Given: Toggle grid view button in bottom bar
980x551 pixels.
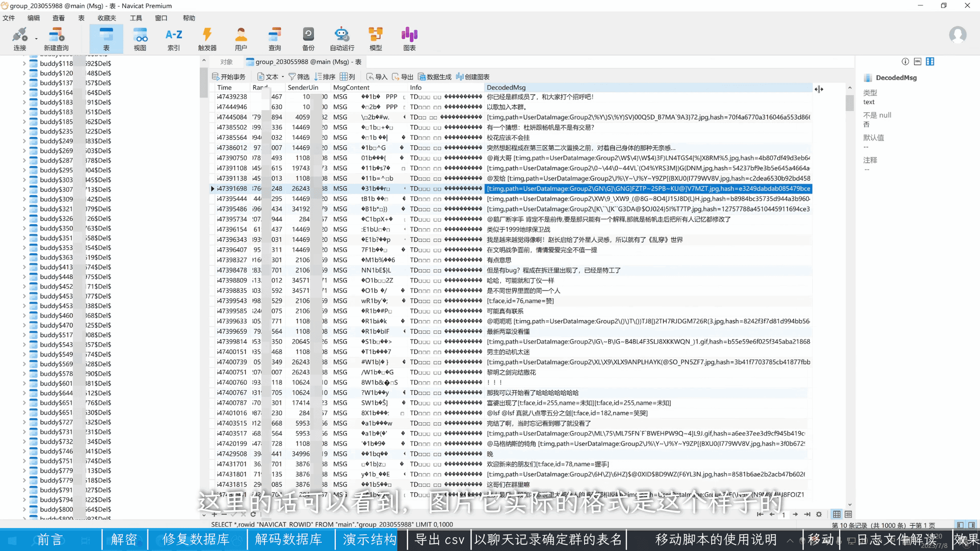Looking at the screenshot, I should pos(837,514).
